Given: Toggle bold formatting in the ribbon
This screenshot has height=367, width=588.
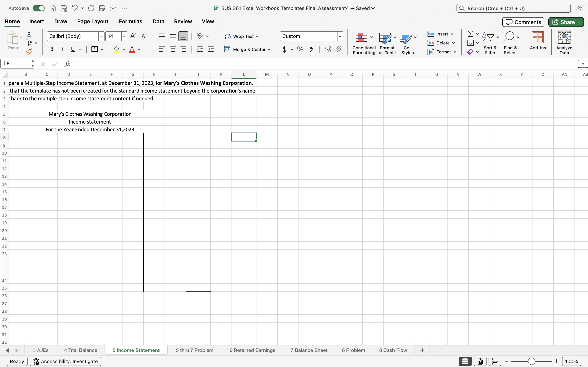Looking at the screenshot, I should pyautogui.click(x=52, y=49).
